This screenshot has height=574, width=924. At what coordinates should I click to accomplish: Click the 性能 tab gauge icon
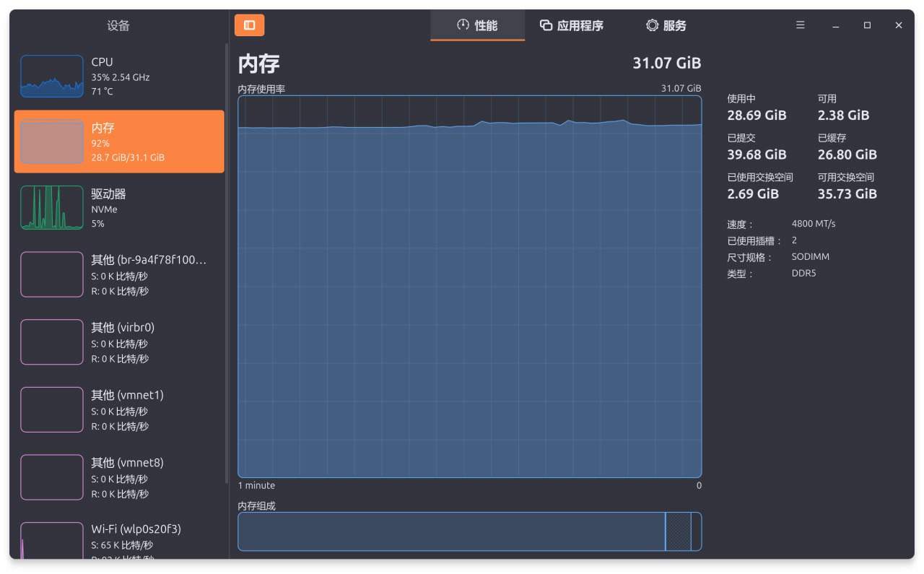click(463, 25)
